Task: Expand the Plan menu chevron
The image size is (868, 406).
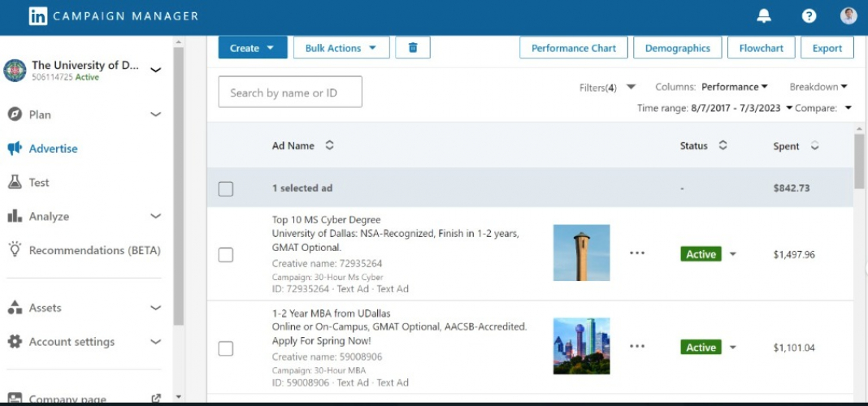Action: coord(156,114)
